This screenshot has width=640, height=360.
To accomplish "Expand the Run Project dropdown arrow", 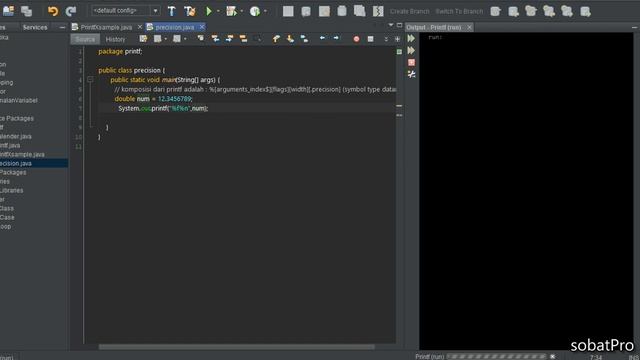I will click(x=218, y=11).
